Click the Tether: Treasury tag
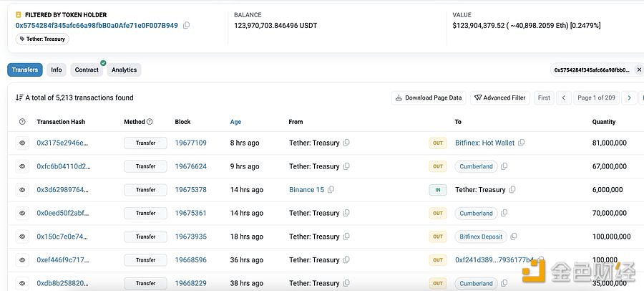The height and width of the screenshot is (291, 644). [42, 39]
